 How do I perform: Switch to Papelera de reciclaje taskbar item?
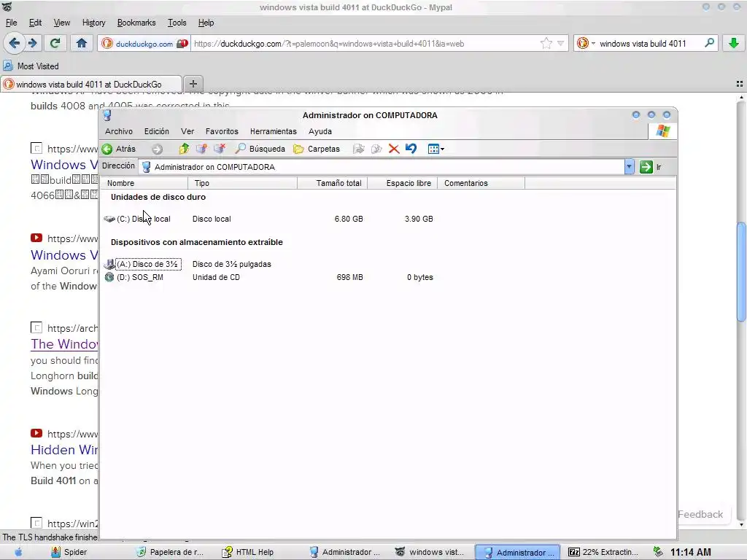170,552
